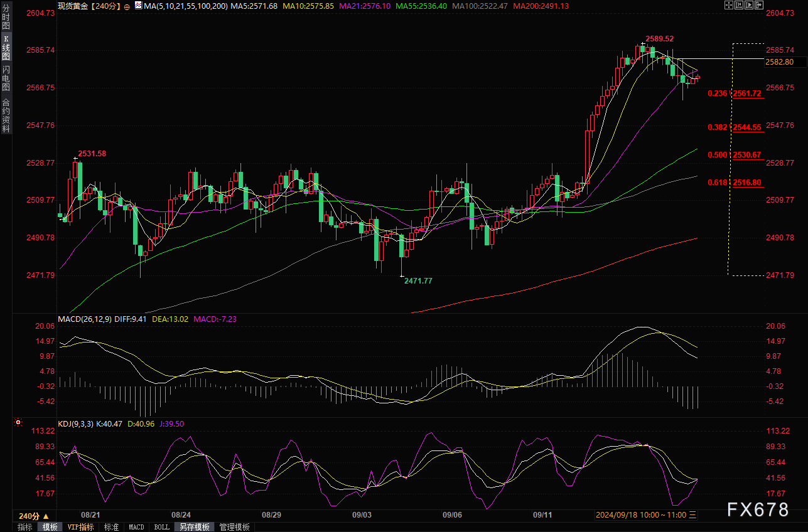This screenshot has height=532, width=808.
Task: Click the 另存模板 button
Action: [194, 527]
